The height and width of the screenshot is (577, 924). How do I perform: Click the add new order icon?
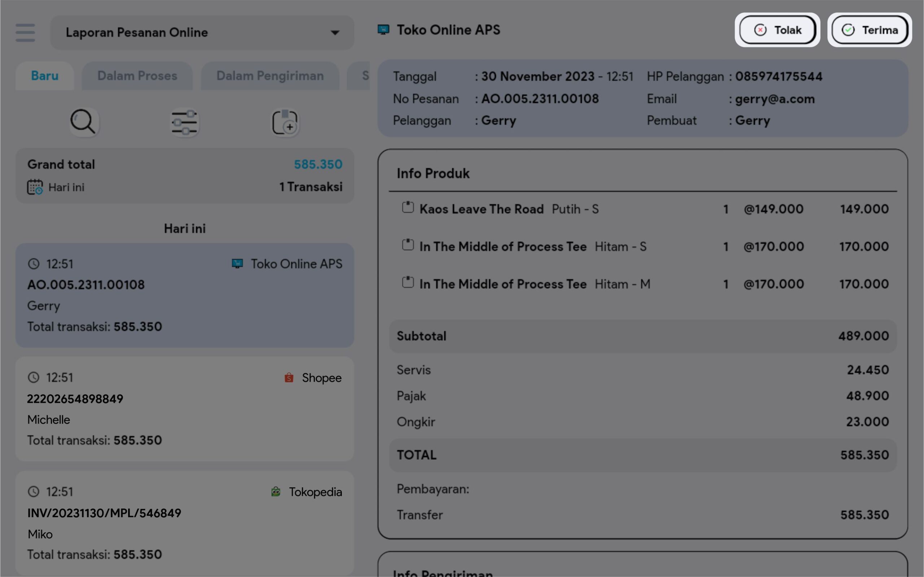285,122
